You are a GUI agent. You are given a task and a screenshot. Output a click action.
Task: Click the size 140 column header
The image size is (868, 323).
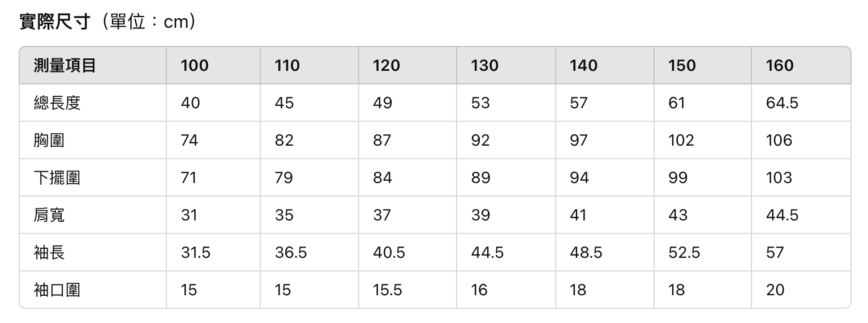point(583,66)
